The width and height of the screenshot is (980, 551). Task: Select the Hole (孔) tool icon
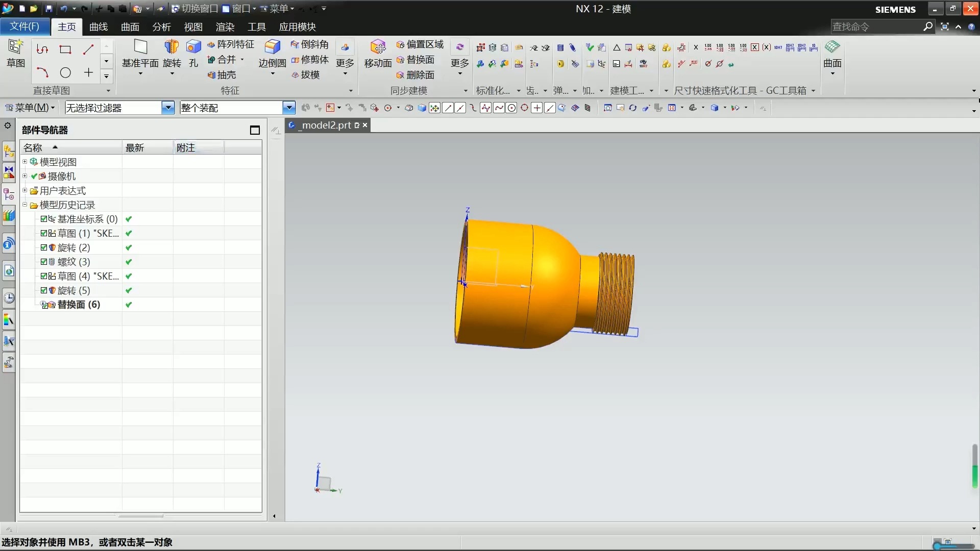pyautogui.click(x=193, y=47)
